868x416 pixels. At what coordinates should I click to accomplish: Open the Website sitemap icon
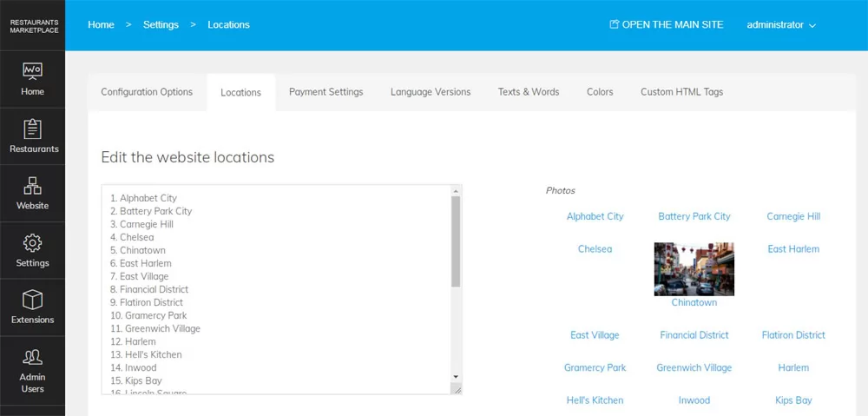32,186
